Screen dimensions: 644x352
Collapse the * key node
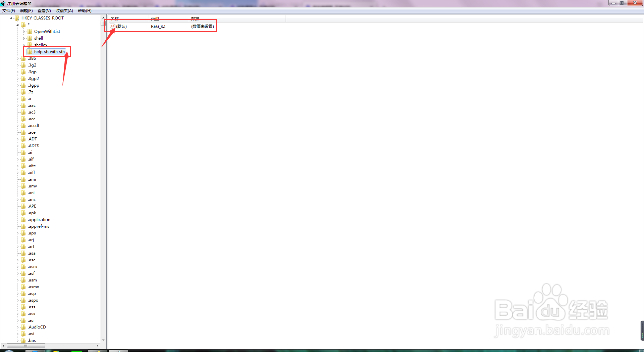tap(17, 25)
